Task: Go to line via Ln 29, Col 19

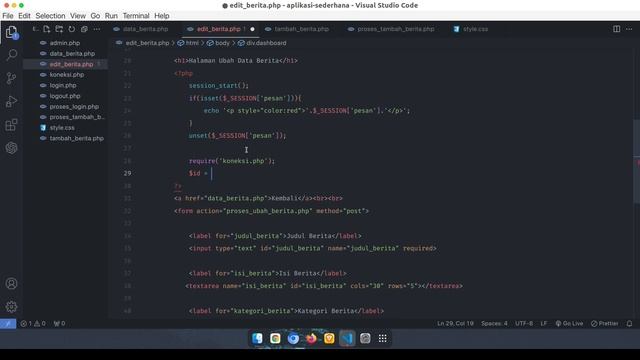Action: pyautogui.click(x=455, y=324)
